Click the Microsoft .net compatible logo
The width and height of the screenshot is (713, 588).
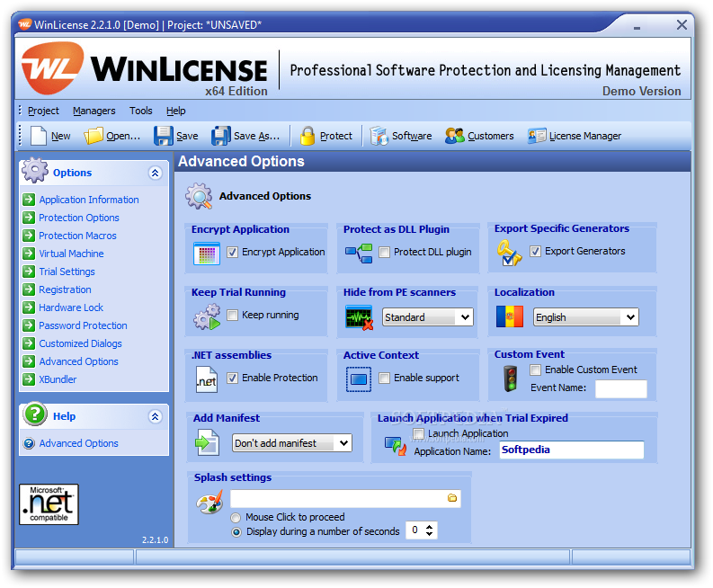click(49, 504)
